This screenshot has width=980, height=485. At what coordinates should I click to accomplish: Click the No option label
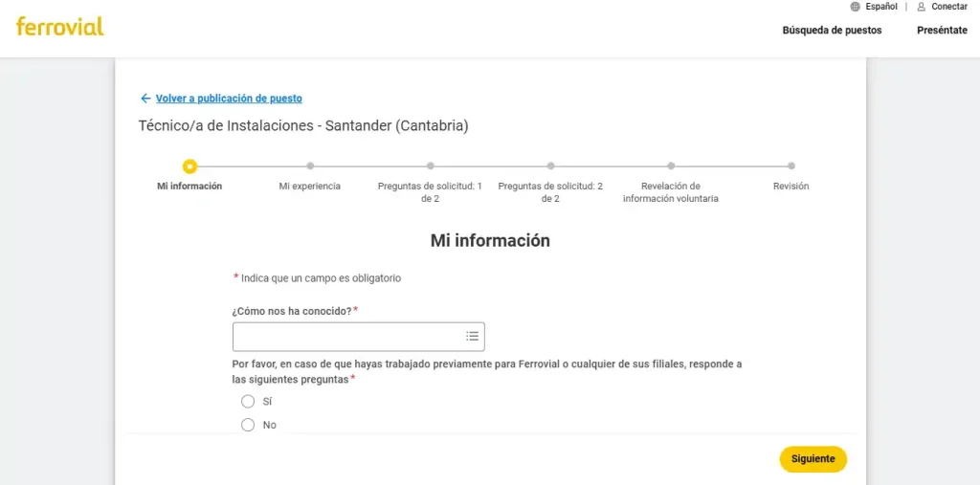click(269, 425)
